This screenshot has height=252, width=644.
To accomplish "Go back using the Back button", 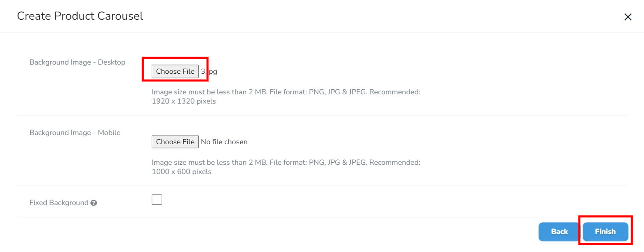I will [x=559, y=231].
